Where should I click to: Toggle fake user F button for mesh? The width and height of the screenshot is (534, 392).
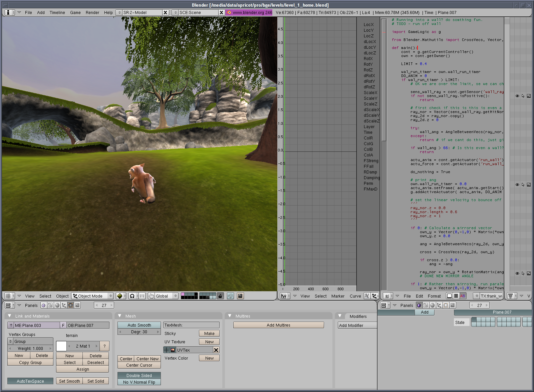click(x=63, y=325)
